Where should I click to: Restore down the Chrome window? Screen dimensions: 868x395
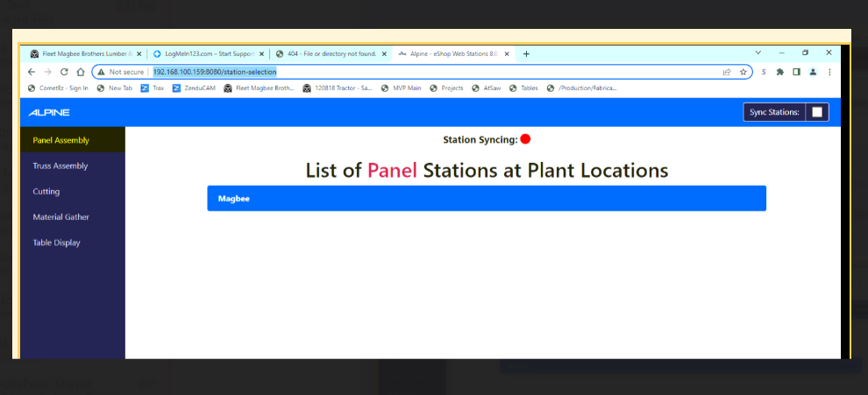tap(806, 53)
